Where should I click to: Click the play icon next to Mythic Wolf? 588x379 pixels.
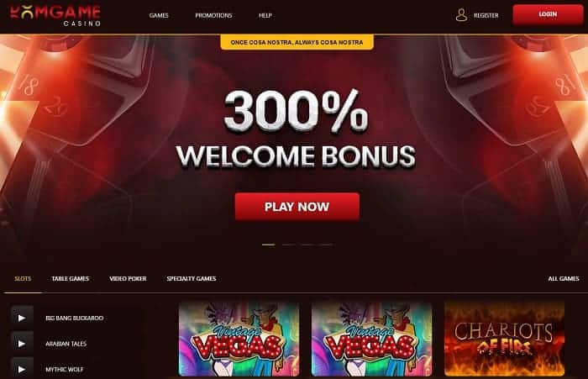22,369
